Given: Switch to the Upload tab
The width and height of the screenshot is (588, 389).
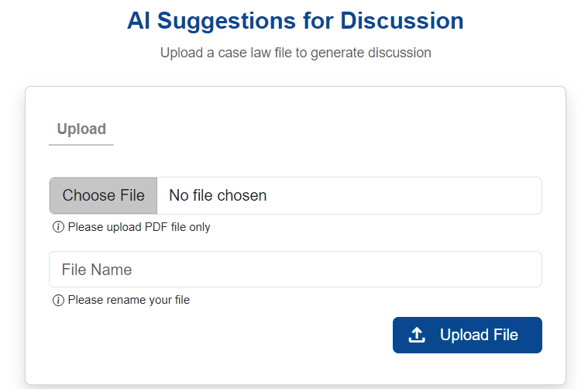Looking at the screenshot, I should (x=81, y=129).
